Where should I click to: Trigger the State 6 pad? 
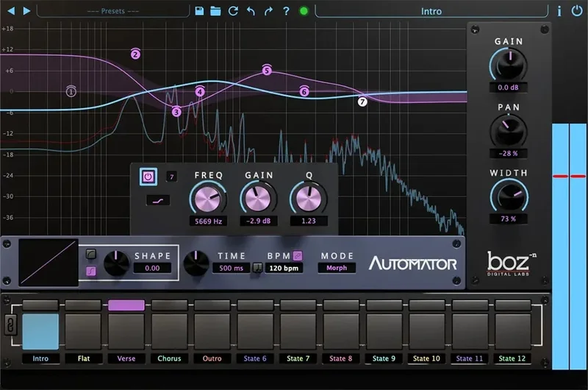tap(255, 331)
